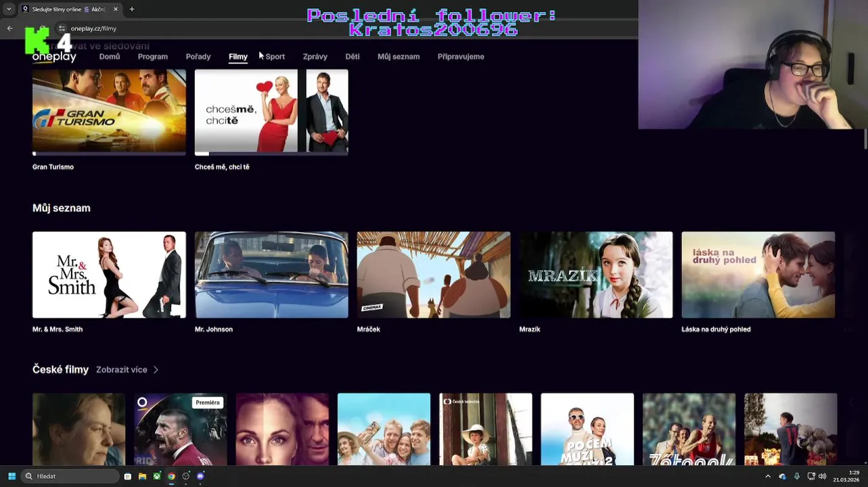Select the Sledujte filmy online browser tab
Screen dimensions: 868x487
(70, 9)
